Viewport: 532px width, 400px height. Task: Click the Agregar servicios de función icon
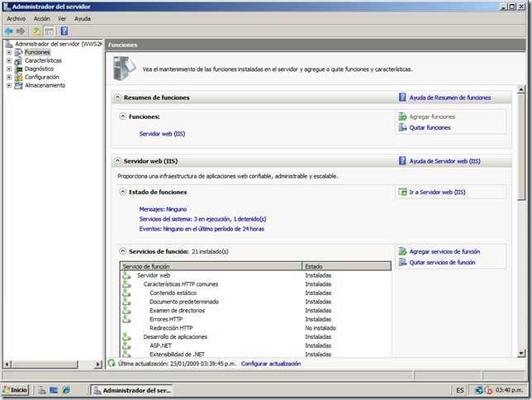[x=402, y=251]
